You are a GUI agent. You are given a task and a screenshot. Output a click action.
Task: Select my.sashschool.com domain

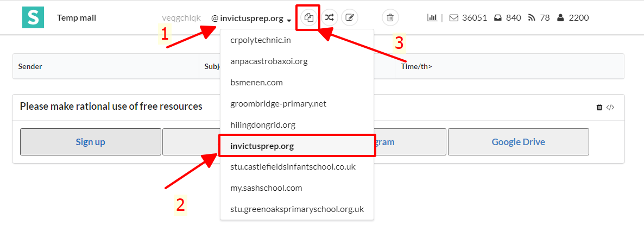(x=297, y=188)
